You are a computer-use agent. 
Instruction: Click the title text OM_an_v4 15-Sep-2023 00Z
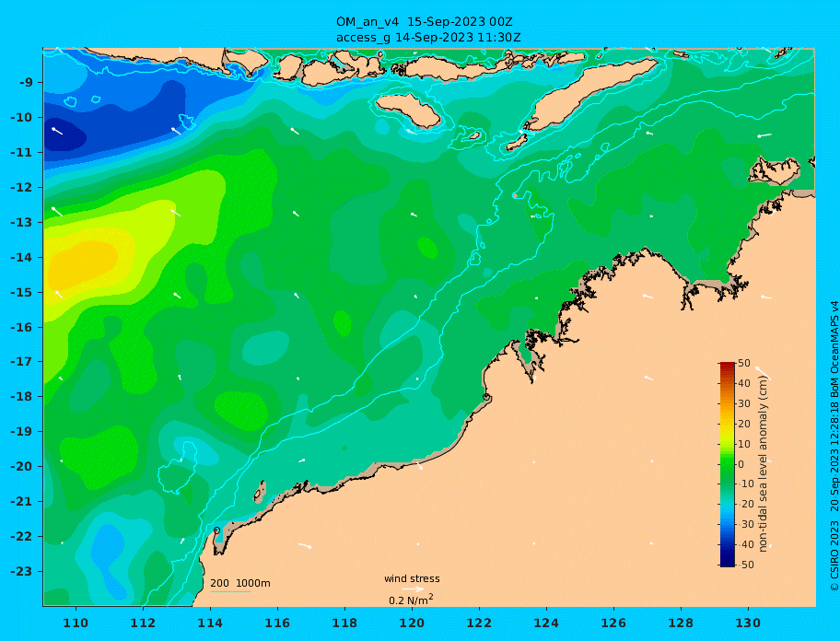pyautogui.click(x=425, y=22)
